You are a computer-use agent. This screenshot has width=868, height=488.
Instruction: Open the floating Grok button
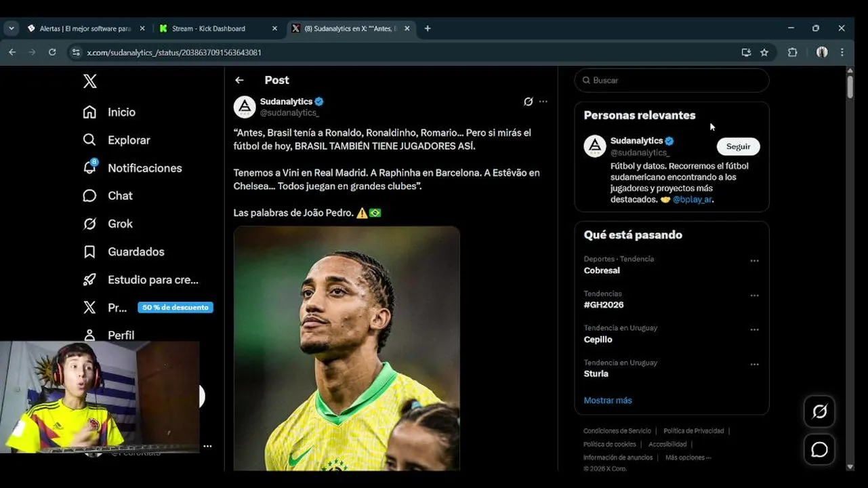[819, 411]
